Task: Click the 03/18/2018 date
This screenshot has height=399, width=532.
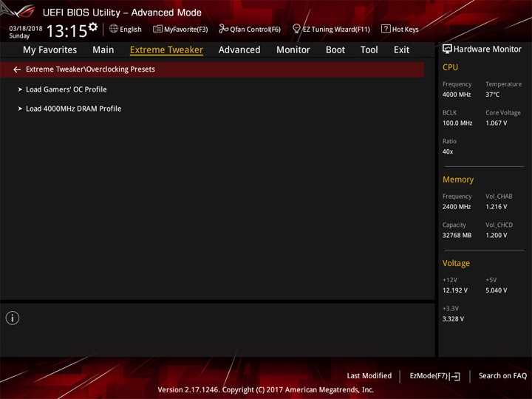Action: pyautogui.click(x=26, y=29)
